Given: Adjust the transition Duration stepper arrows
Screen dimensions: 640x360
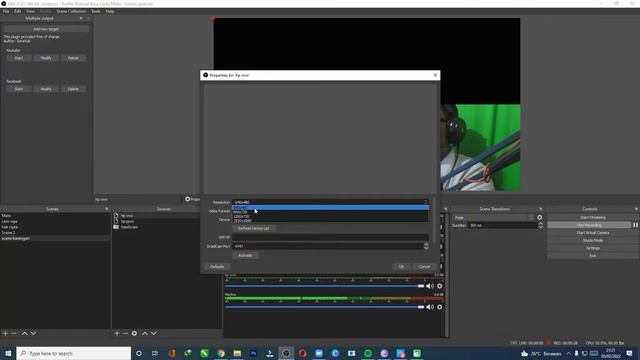Looking at the screenshot, I should point(540,225).
